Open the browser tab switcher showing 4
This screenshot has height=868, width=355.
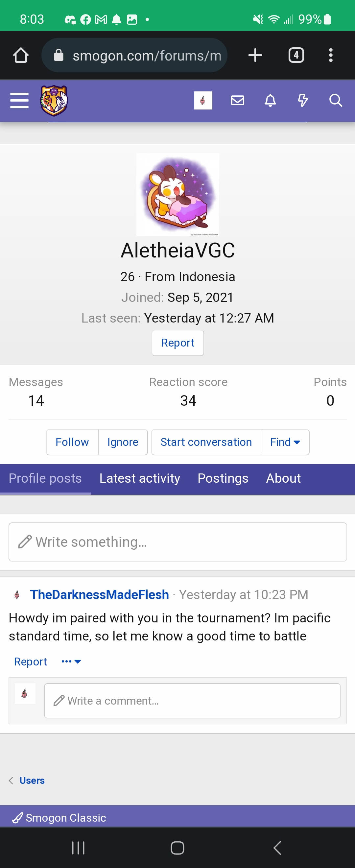click(296, 55)
